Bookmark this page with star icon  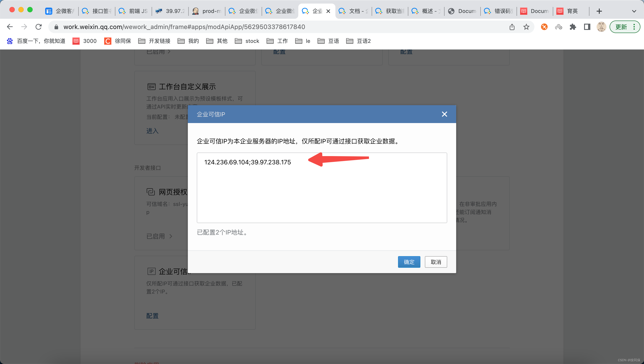[x=526, y=27]
